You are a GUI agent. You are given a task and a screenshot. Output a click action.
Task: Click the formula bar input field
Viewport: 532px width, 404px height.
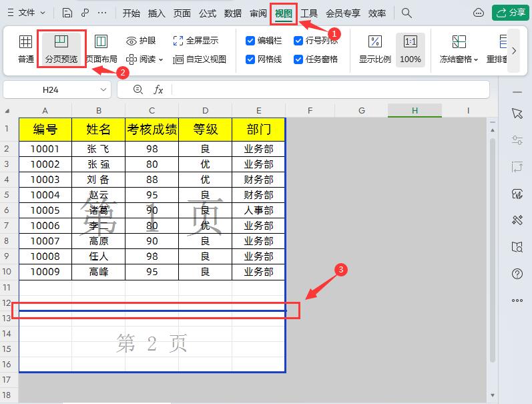[331, 89]
